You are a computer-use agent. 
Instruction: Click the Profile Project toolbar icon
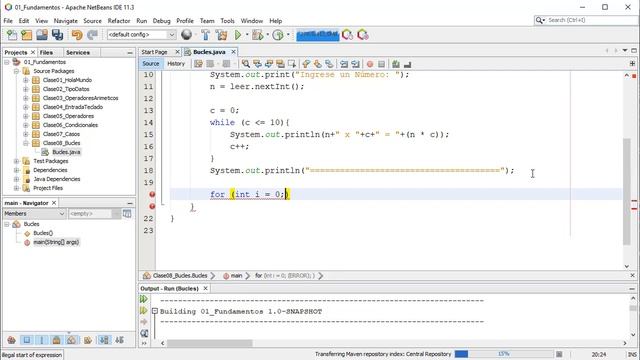coord(278,35)
